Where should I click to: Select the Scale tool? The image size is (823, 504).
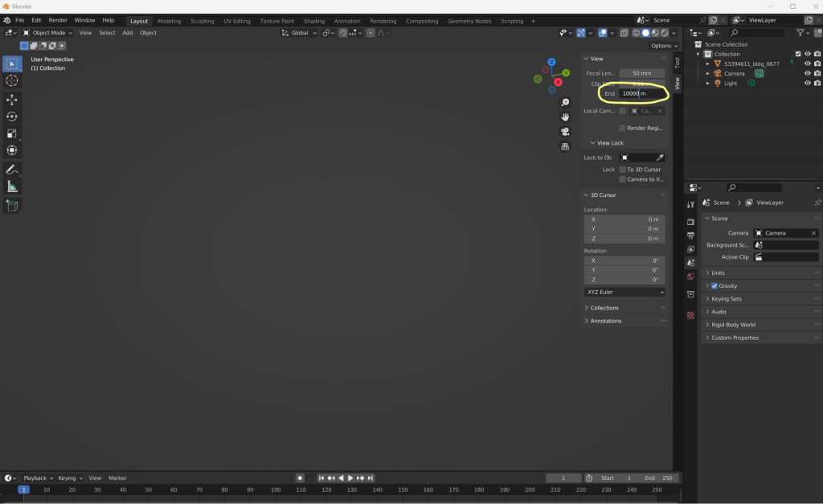pyautogui.click(x=12, y=133)
